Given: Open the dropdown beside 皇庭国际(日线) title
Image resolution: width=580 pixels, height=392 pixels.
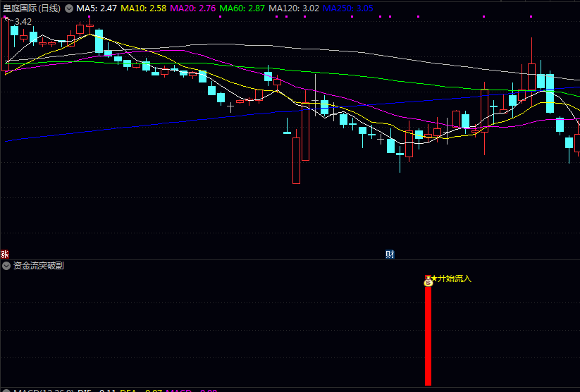Looking at the screenshot, I should [68, 9].
